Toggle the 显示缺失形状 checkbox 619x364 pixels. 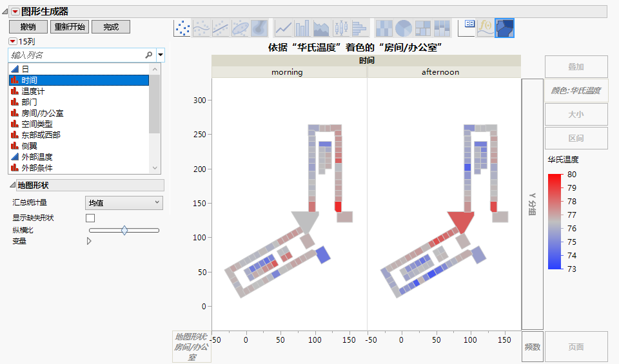pyautogui.click(x=90, y=218)
